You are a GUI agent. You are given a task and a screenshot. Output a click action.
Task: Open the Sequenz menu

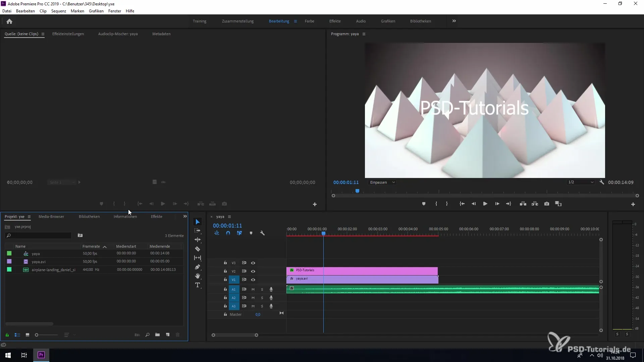[59, 11]
